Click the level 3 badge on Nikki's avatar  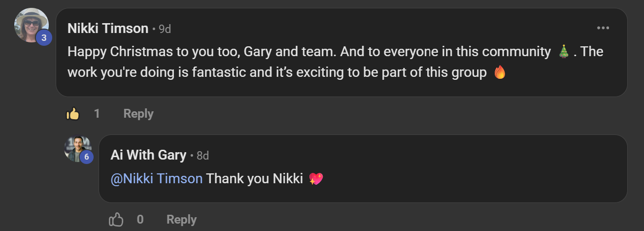(x=44, y=37)
